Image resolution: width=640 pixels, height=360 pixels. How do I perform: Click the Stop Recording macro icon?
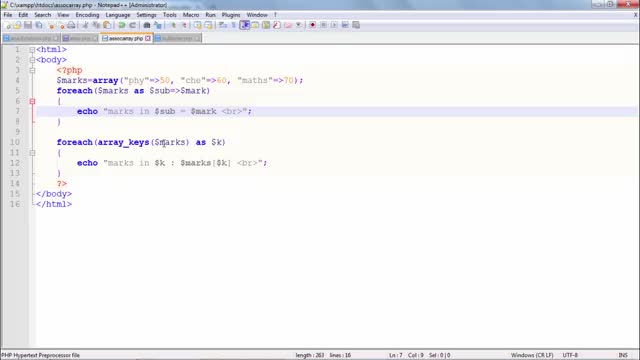(323, 25)
